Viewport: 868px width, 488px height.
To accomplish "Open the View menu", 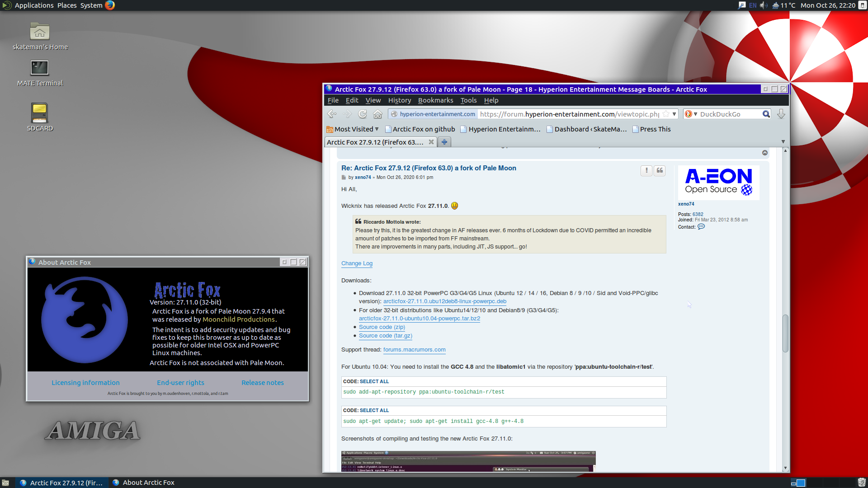I will pyautogui.click(x=373, y=100).
